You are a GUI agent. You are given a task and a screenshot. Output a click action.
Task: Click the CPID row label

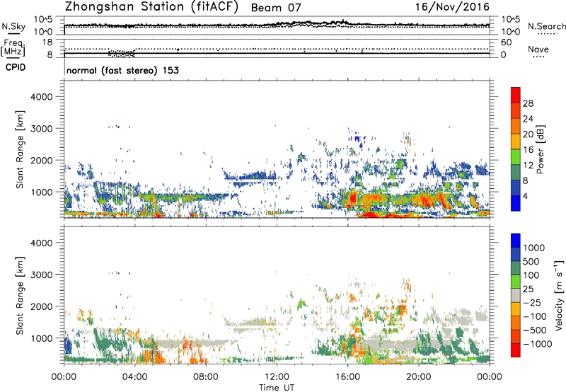(x=15, y=67)
